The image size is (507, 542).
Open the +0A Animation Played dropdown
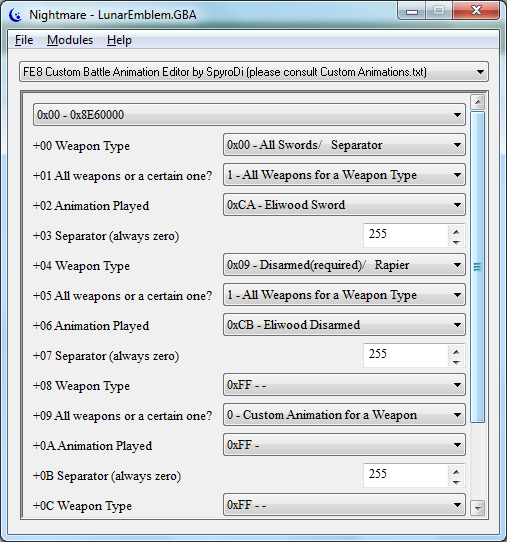344,445
